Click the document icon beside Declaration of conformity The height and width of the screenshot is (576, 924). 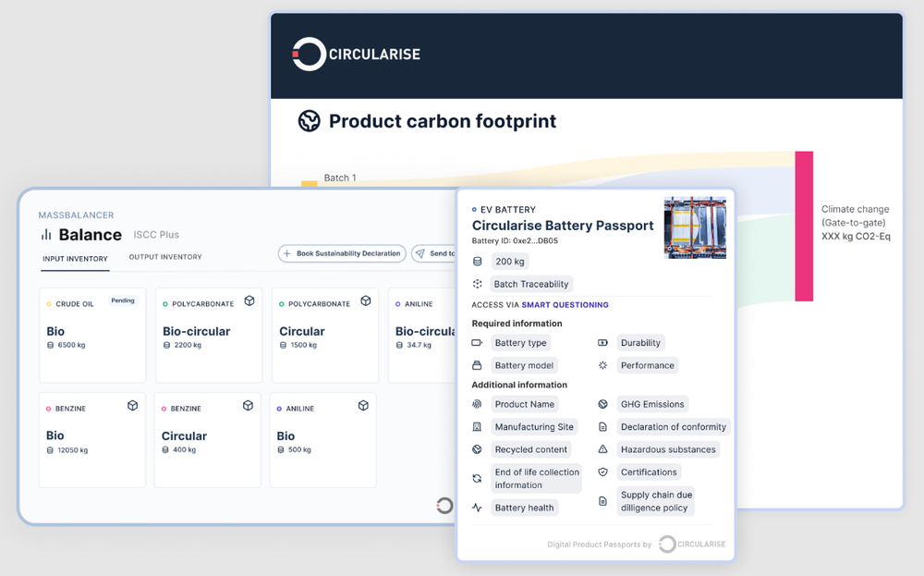pyautogui.click(x=602, y=427)
